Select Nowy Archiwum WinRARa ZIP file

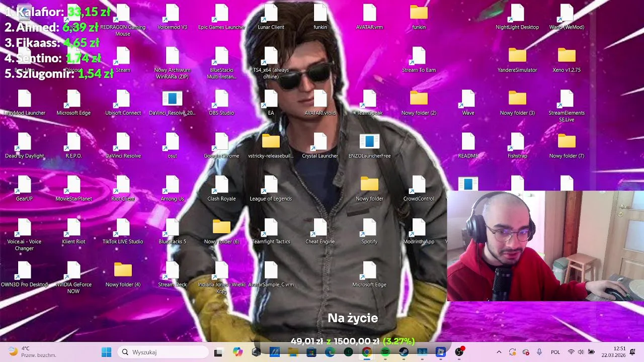point(172,64)
